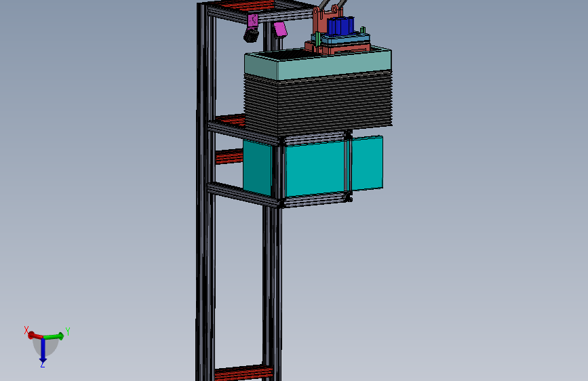
Task: Click the green Y axis of the triad
Action: (54, 336)
